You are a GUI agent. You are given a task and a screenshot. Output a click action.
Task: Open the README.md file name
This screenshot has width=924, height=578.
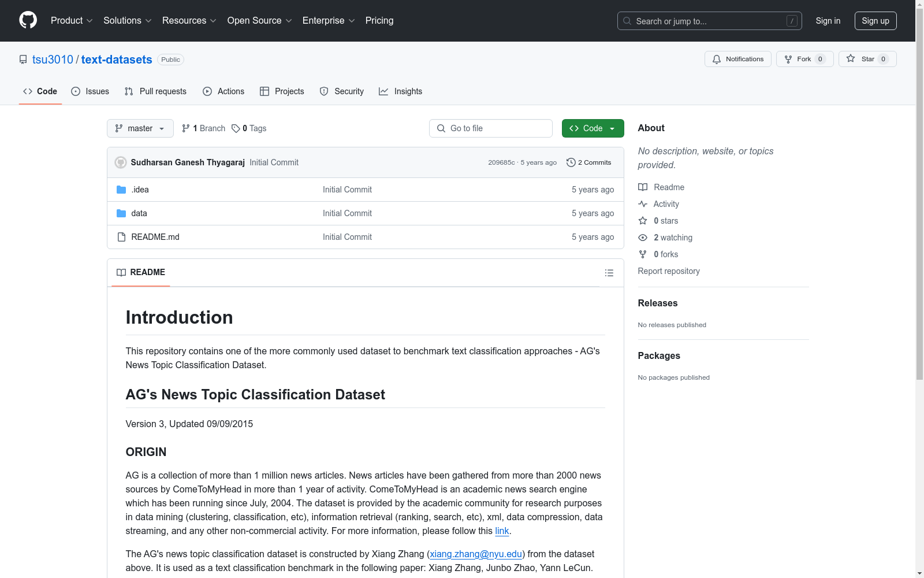[x=155, y=237]
